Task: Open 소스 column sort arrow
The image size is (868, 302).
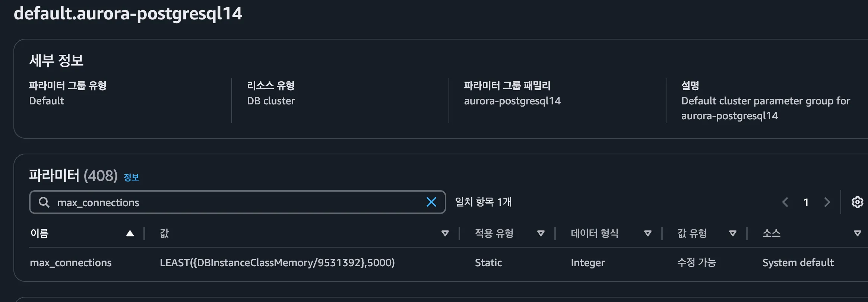Action: (x=857, y=233)
